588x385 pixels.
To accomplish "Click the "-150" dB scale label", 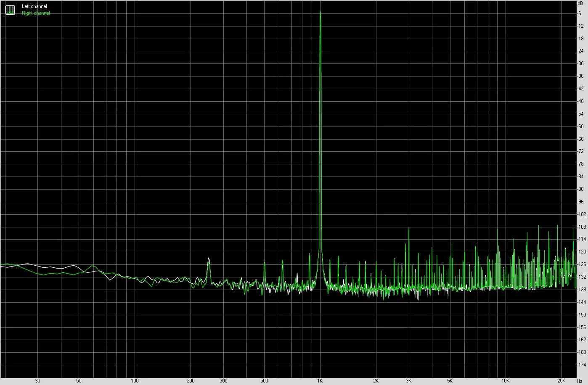I will (582, 315).
